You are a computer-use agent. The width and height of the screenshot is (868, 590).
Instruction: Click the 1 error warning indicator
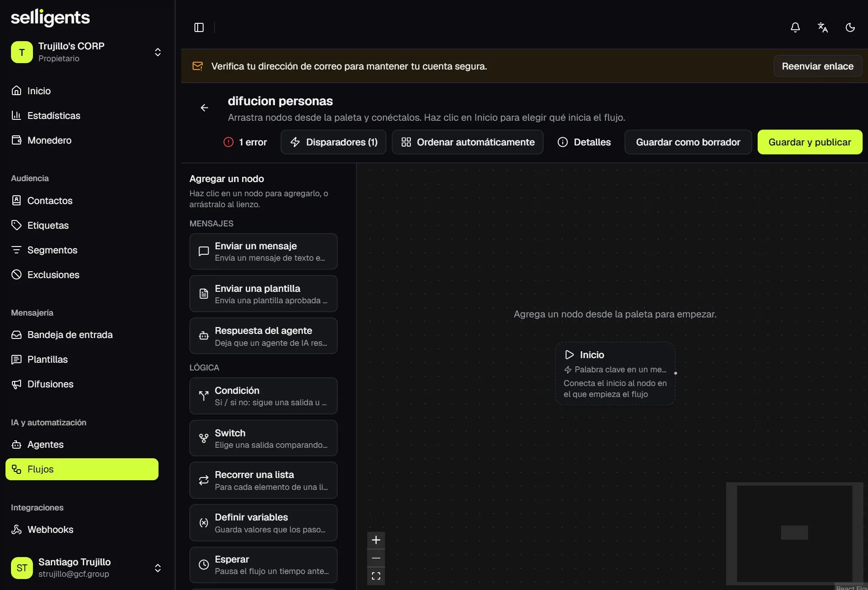point(245,142)
